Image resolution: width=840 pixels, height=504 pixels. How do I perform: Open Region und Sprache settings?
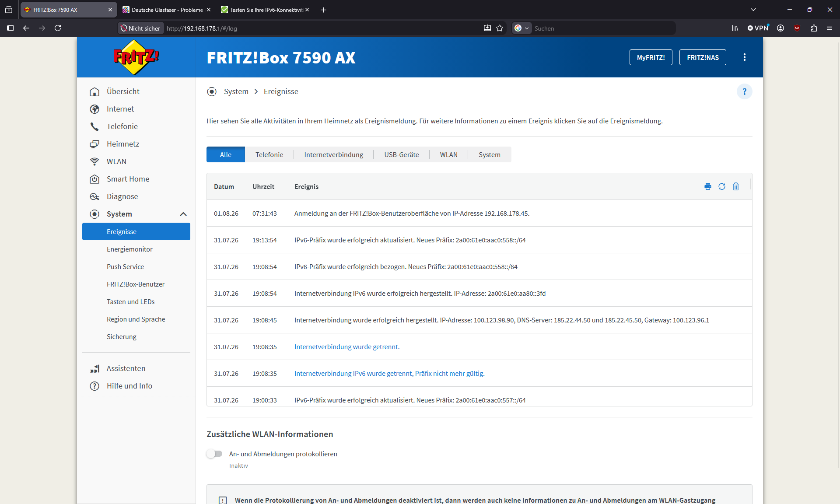point(136,319)
